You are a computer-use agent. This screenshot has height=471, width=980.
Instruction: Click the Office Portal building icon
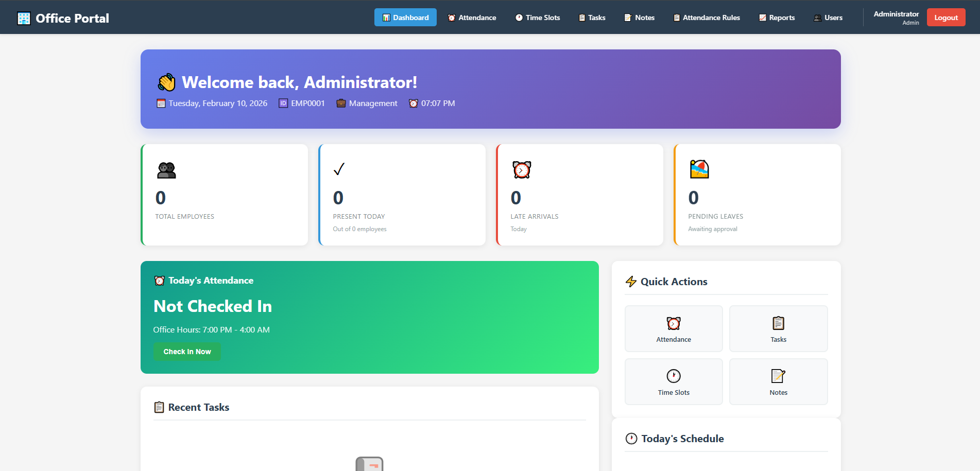pyautogui.click(x=23, y=18)
